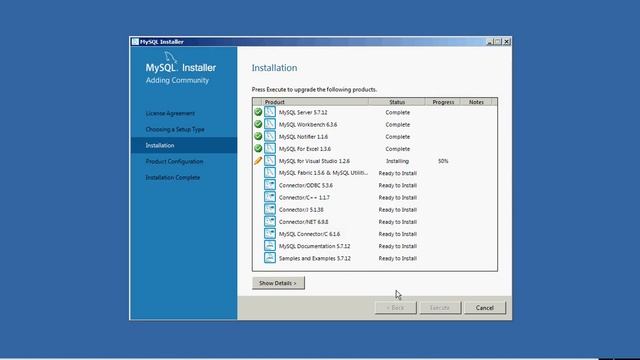Click Ready to Install status for Connector/NET
Viewport: 640px width, 360px height.
398,222
